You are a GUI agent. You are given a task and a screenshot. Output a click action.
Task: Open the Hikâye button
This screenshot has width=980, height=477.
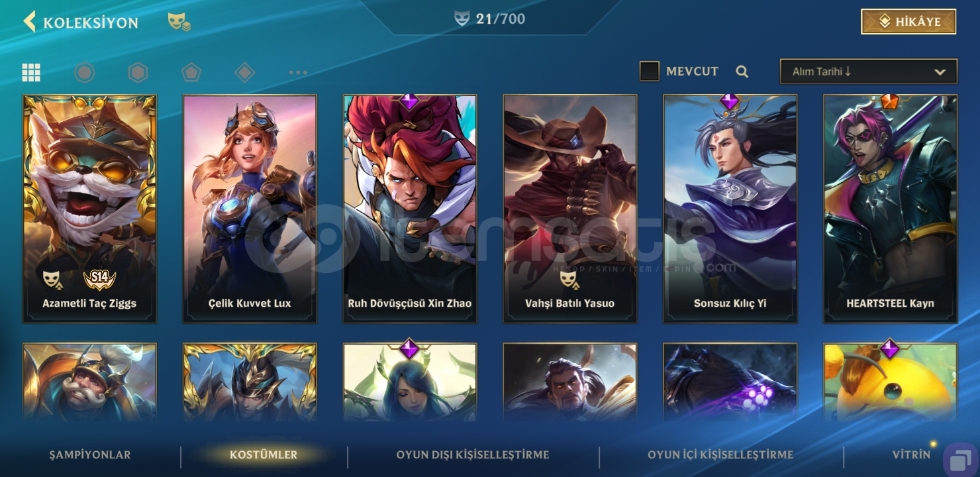908,22
